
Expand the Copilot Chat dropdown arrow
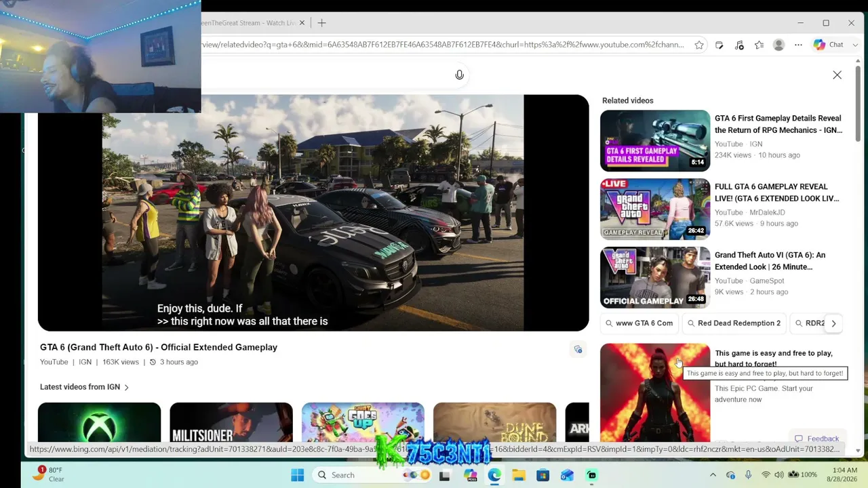pyautogui.click(x=855, y=45)
